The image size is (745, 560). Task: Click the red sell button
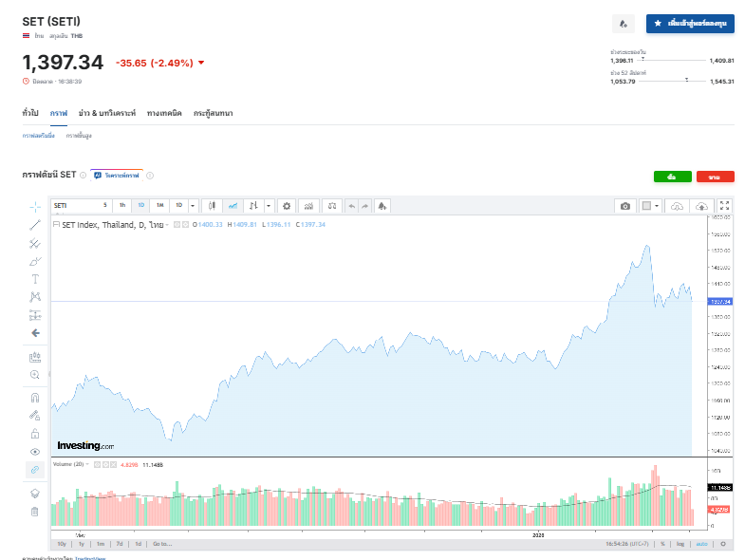click(715, 177)
